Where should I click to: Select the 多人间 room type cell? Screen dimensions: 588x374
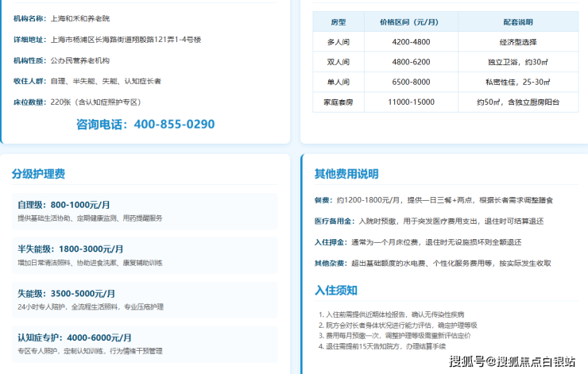click(338, 42)
